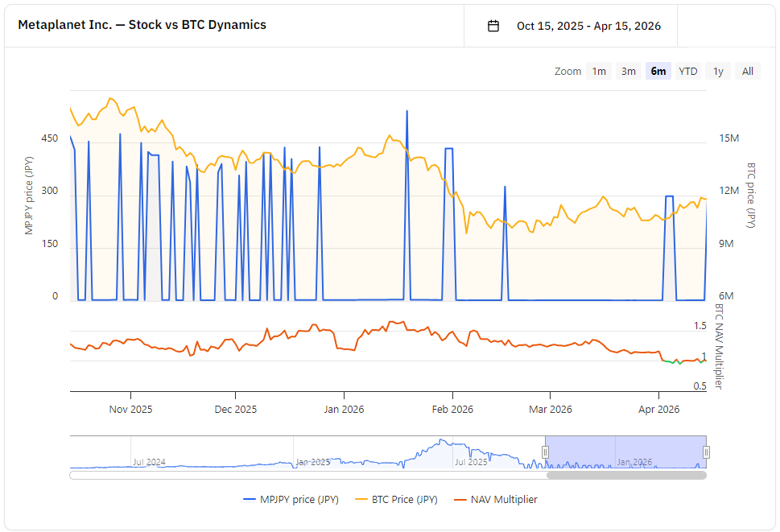
Task: Set zoom to 3m
Action: coord(628,71)
